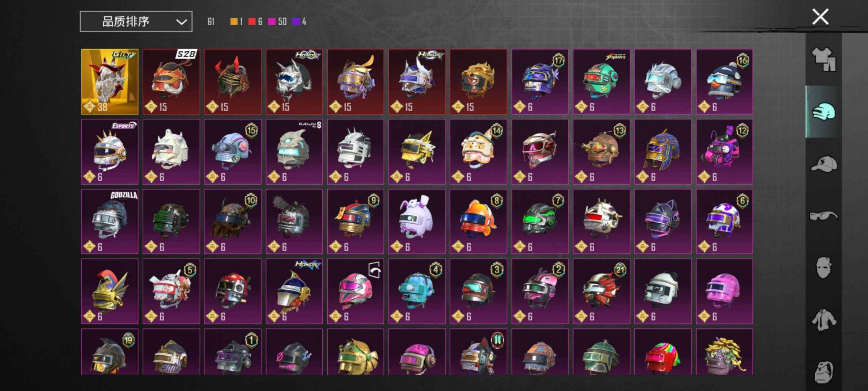Select the Kaiju No. 8 helmet

click(x=294, y=152)
